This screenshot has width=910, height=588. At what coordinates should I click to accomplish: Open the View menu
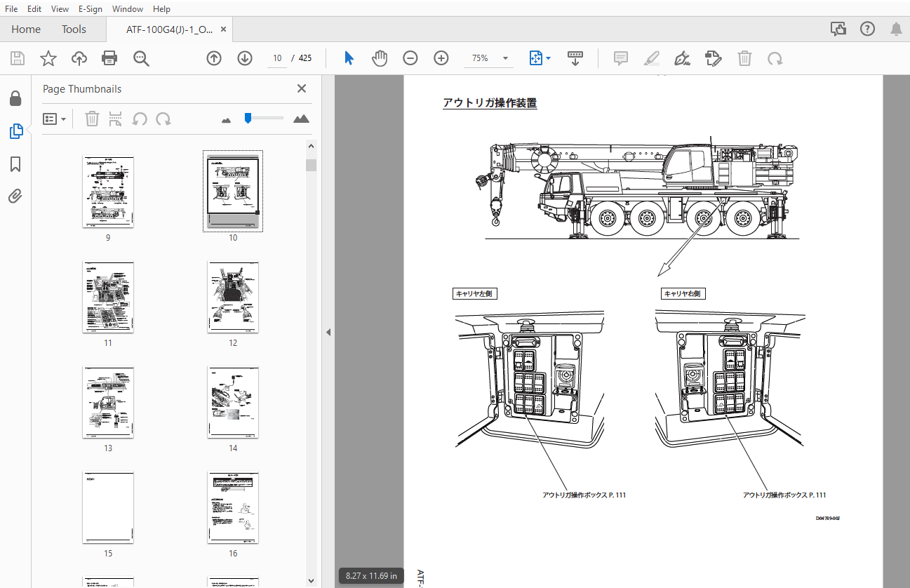tap(60, 9)
